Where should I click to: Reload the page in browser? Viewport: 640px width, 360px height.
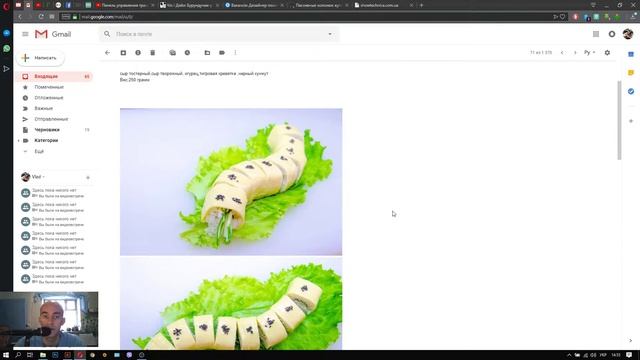coord(41,17)
